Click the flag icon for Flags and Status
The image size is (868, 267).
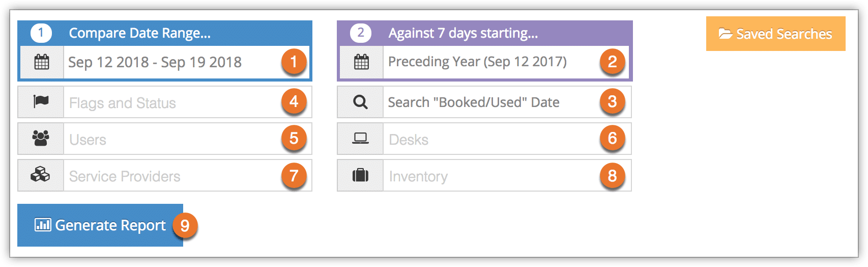pos(41,101)
